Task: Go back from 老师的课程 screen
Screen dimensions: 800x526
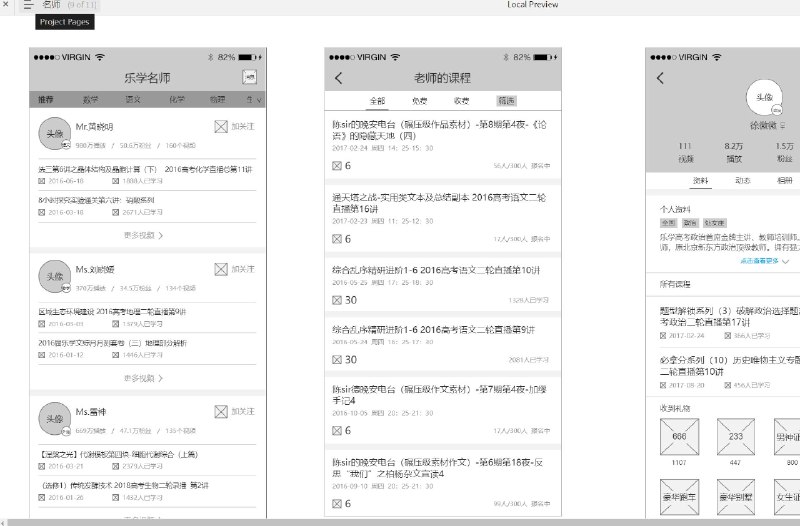Action: pos(338,78)
